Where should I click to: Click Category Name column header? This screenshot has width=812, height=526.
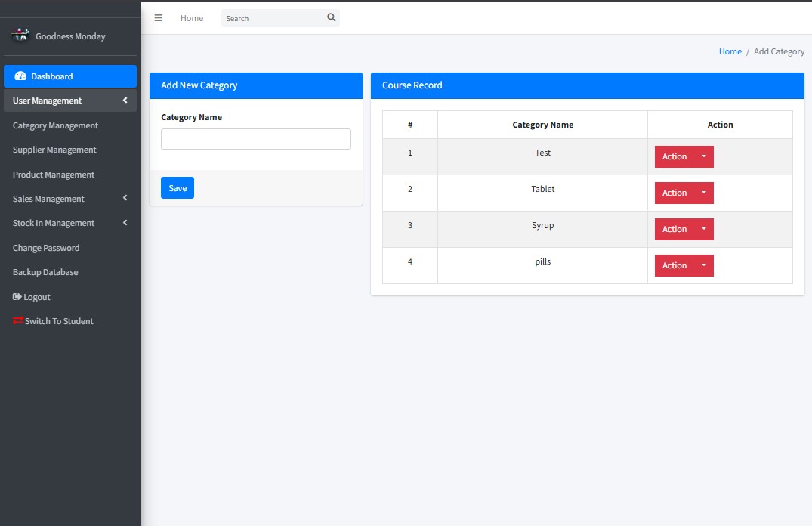(x=542, y=125)
